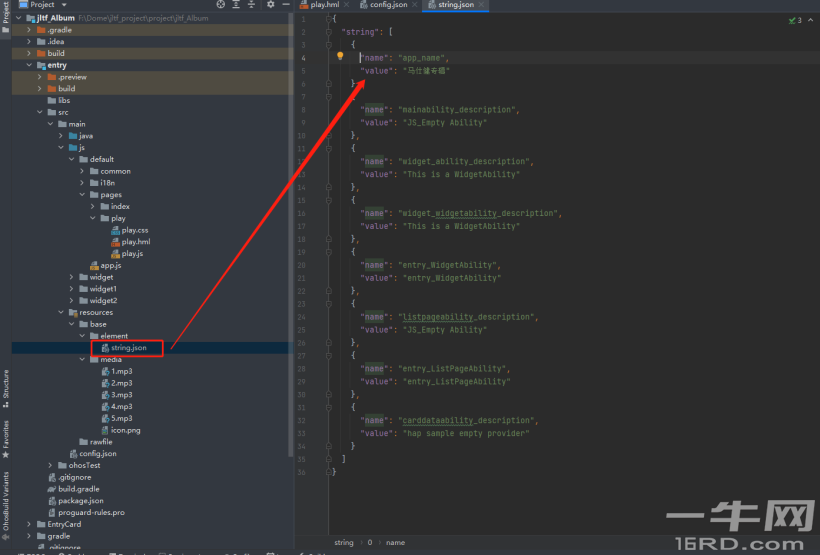Expand the .preview folder
The width and height of the screenshot is (820, 555).
point(40,77)
